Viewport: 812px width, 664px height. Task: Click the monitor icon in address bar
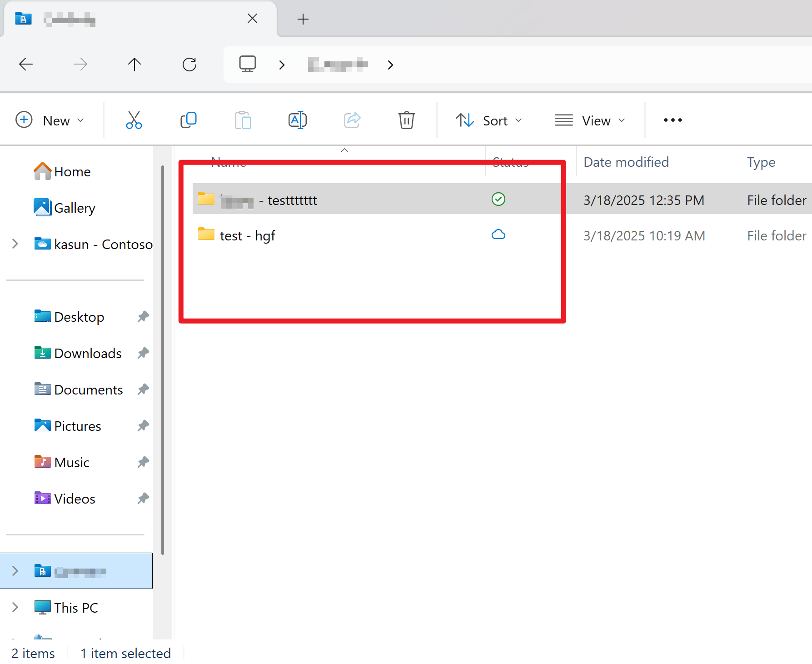click(x=248, y=64)
